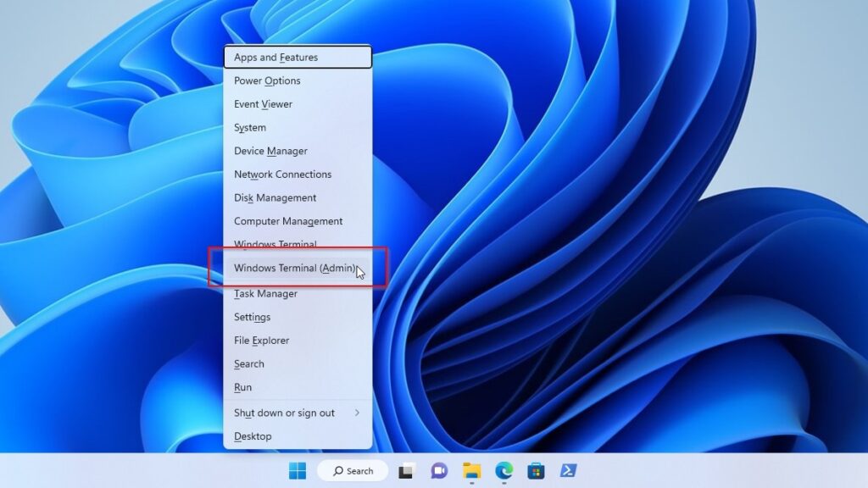Select Apps and Features
Viewport: 868px width, 488px height.
click(298, 57)
